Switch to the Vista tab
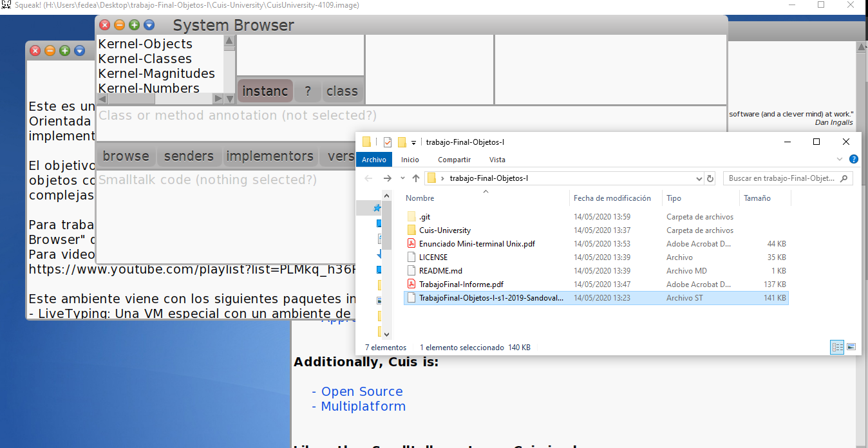The height and width of the screenshot is (448, 868). (497, 160)
